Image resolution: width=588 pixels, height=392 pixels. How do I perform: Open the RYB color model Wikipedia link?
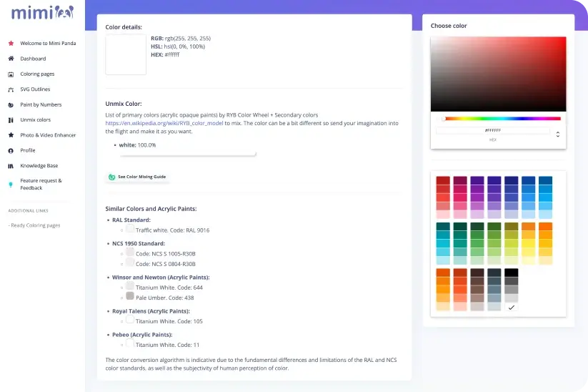[x=164, y=122]
